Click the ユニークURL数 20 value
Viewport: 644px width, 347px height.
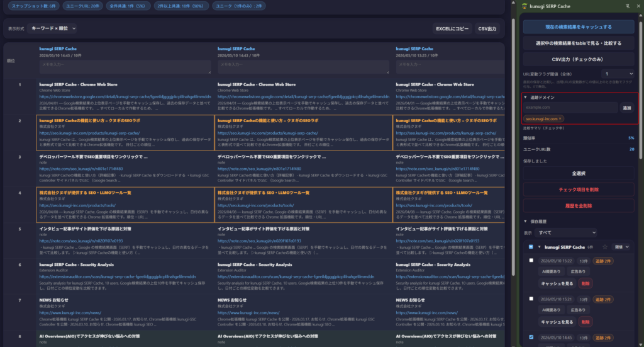[631, 149]
